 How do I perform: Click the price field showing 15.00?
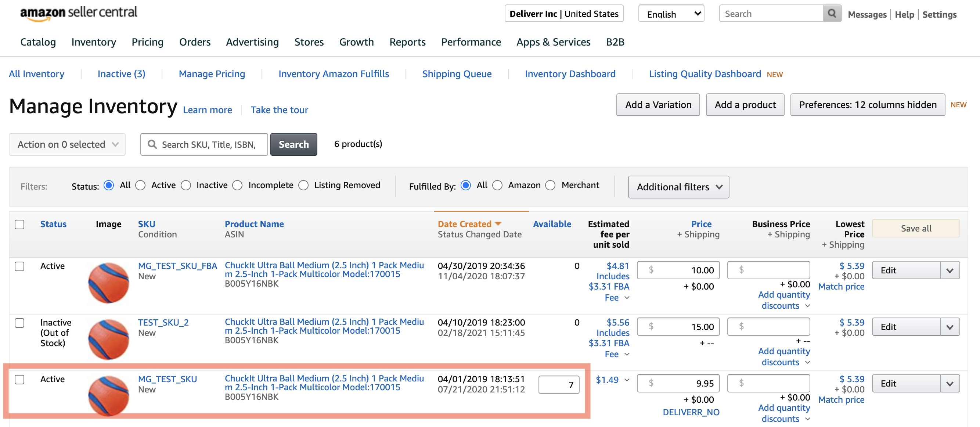(x=678, y=327)
